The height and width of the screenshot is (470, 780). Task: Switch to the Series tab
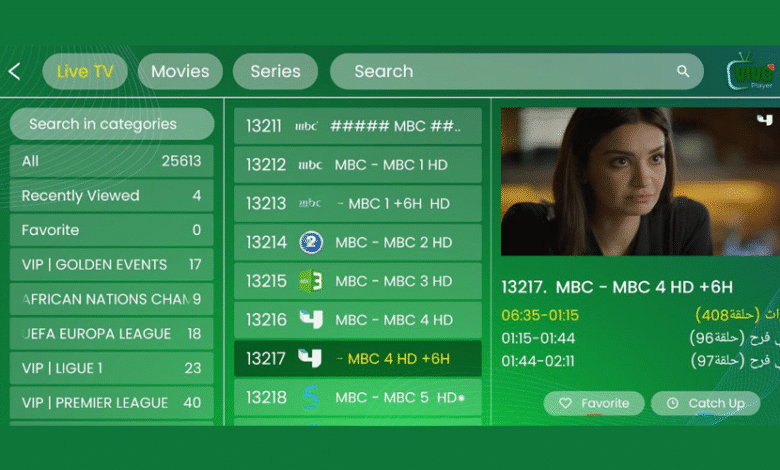(x=275, y=71)
